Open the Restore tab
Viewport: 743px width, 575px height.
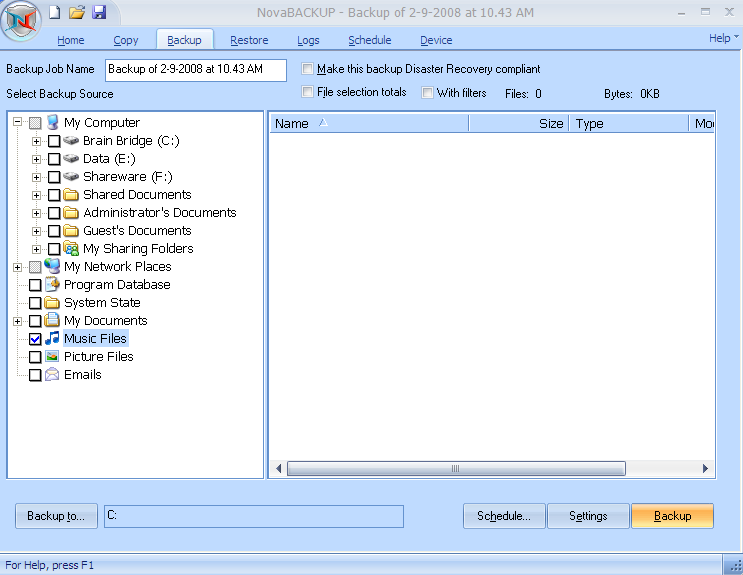[x=249, y=40]
